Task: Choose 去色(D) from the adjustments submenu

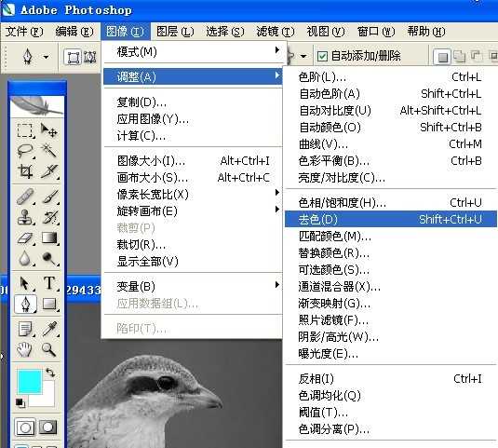Action: click(391, 219)
